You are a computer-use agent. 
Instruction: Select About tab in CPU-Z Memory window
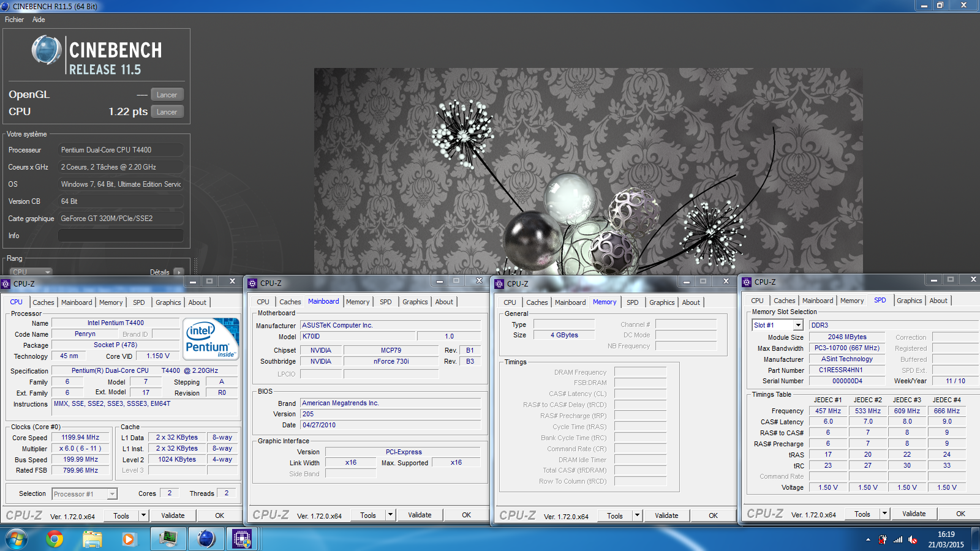coord(691,302)
